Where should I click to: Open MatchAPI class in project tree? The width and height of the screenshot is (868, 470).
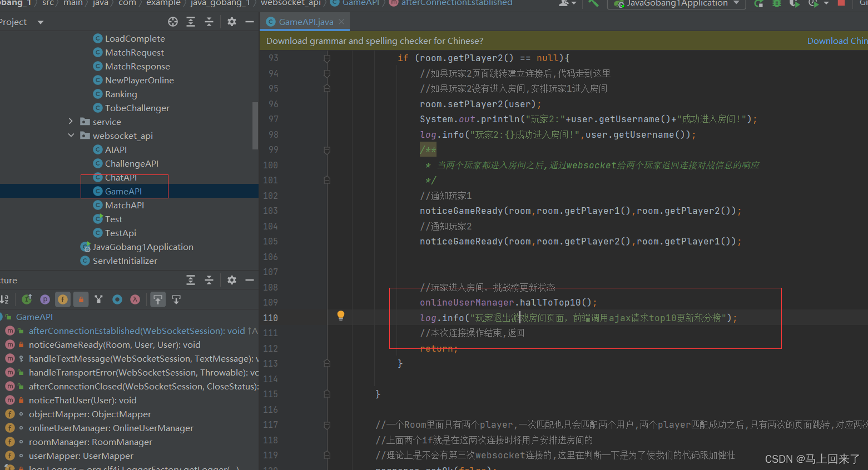coord(125,205)
